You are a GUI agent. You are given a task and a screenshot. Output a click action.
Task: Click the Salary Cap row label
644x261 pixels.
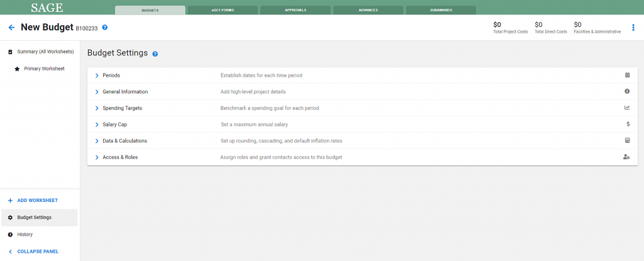[114, 125]
